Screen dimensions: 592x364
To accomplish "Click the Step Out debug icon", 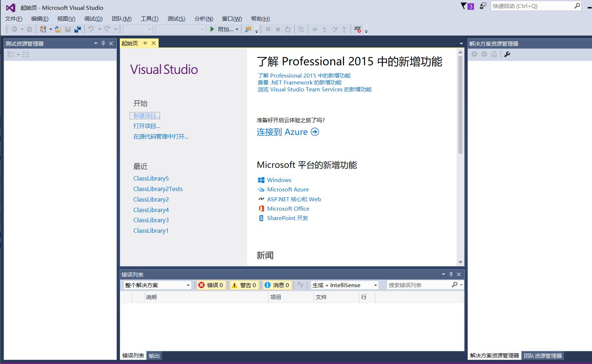I will point(344,29).
